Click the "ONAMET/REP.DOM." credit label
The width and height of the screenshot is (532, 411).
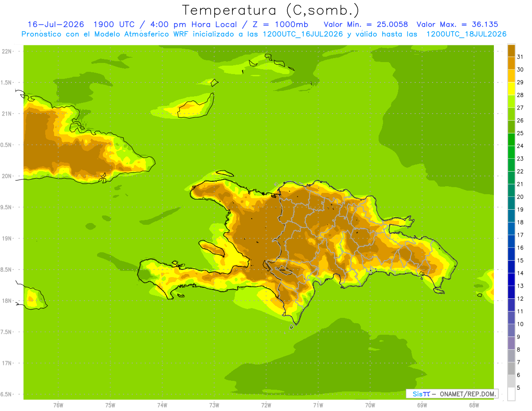tap(467, 394)
